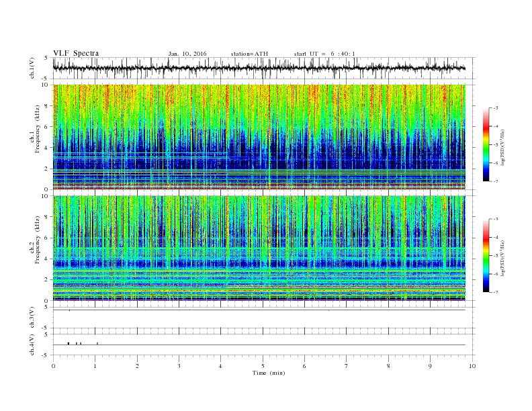Click the "4" kHz tick on ch.1 spectrogram
This screenshot has height=411, width=532.
[46, 148]
